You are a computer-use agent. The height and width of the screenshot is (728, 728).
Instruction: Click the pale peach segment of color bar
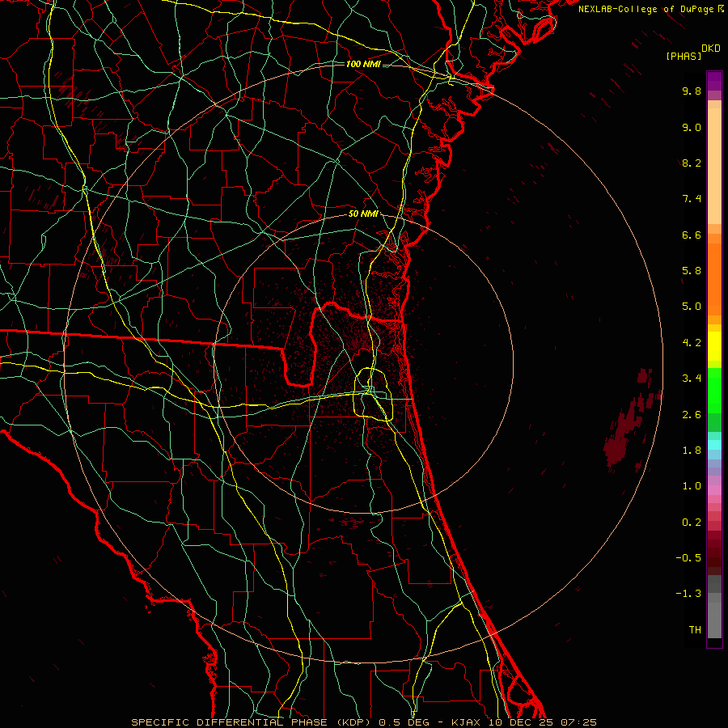[x=714, y=166]
